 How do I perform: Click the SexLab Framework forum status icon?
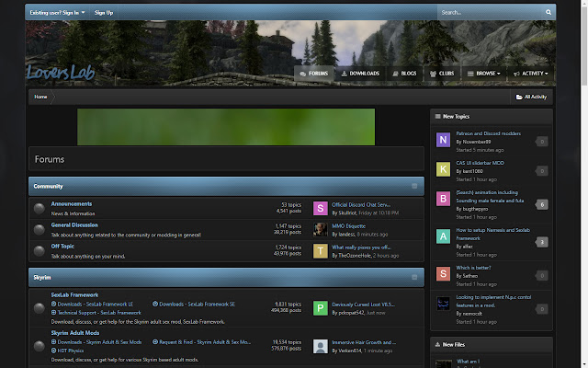(40, 308)
